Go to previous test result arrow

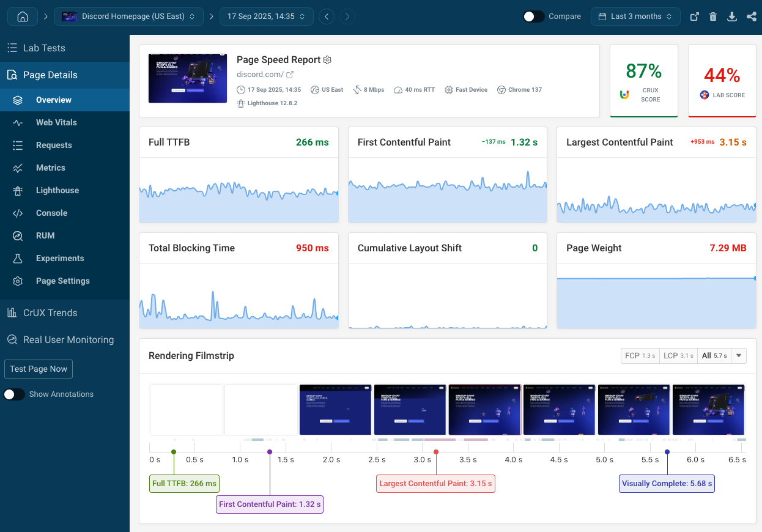click(x=327, y=17)
